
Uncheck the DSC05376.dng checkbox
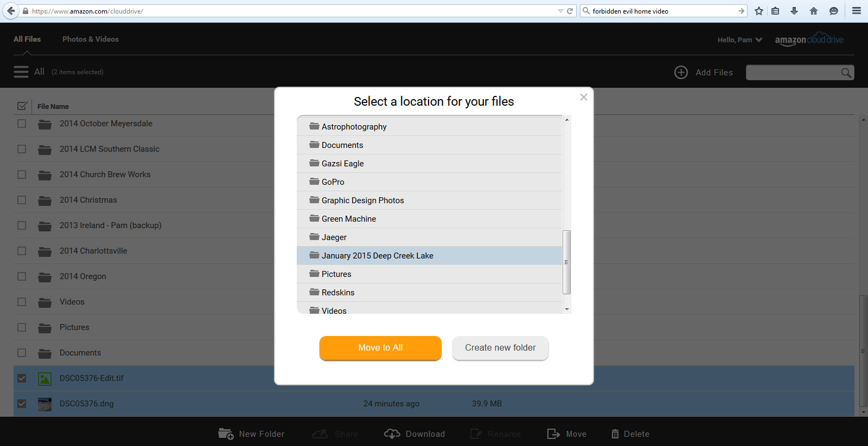pos(22,404)
